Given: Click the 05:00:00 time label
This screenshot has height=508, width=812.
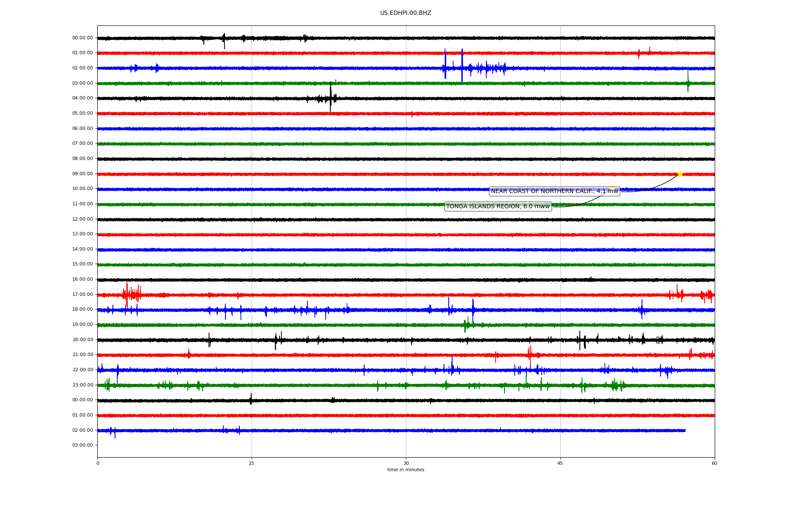Looking at the screenshot, I should pyautogui.click(x=82, y=113).
